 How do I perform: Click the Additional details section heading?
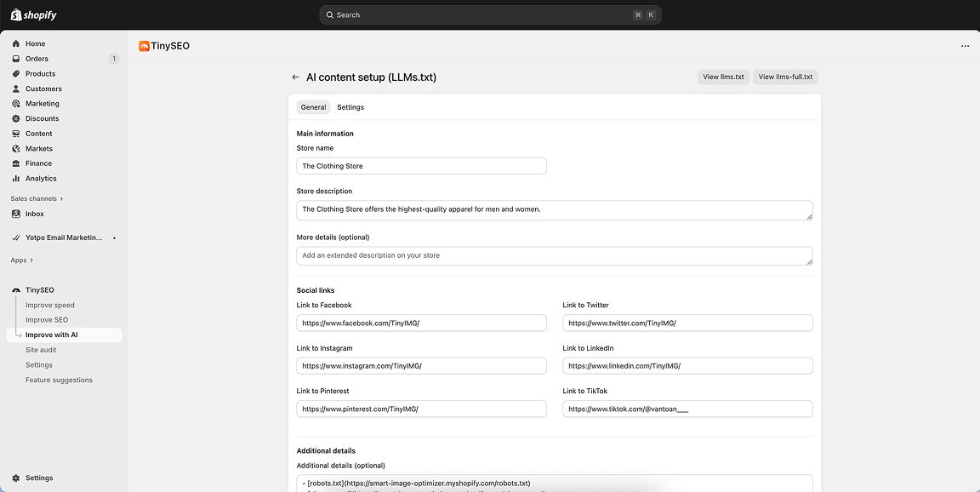(327, 451)
